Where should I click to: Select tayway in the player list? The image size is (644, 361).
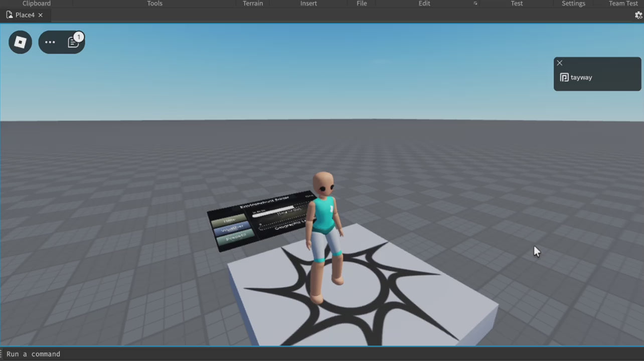(x=581, y=78)
